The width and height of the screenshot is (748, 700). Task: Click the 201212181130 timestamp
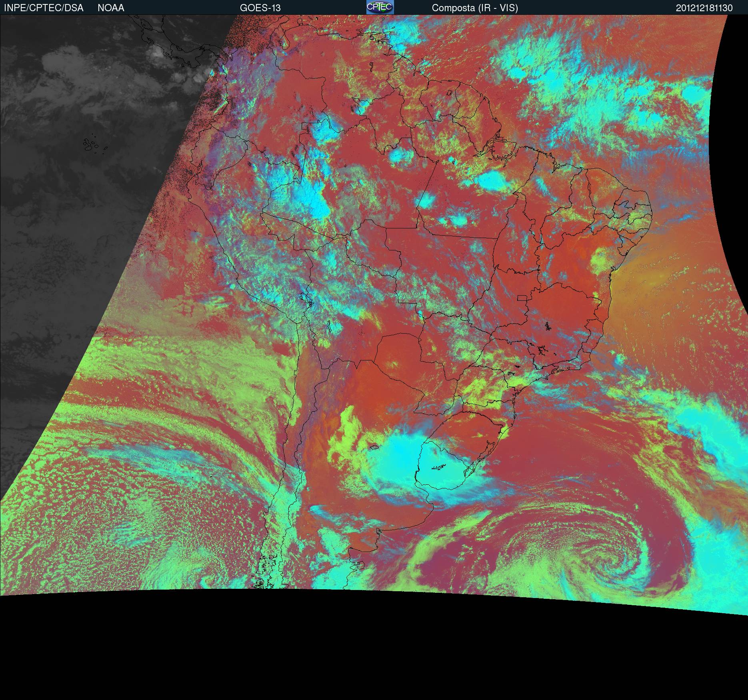pos(704,8)
